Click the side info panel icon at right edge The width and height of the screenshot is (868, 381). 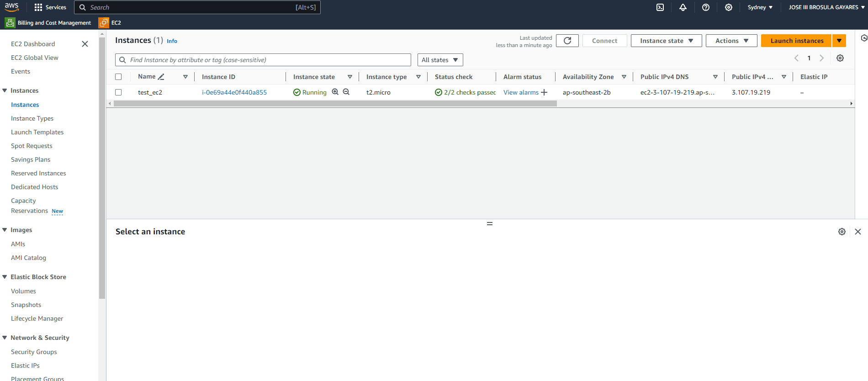coord(863,38)
